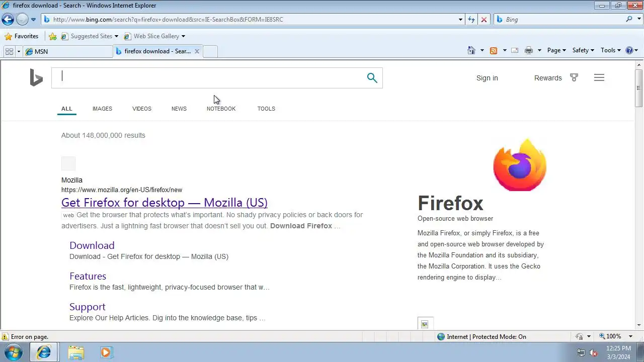The width and height of the screenshot is (644, 362).
Task: Click the Support sublink
Action: 88,307
